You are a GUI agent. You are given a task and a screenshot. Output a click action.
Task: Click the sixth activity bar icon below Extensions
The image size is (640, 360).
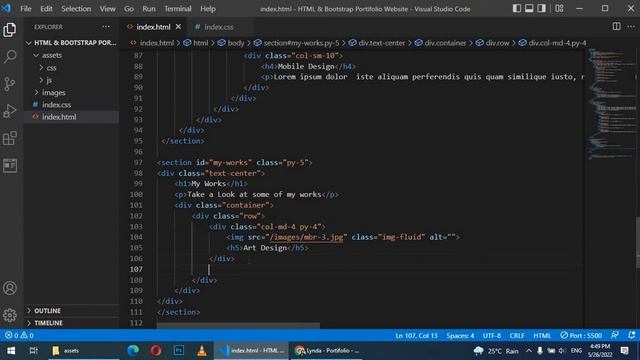pos(10,165)
